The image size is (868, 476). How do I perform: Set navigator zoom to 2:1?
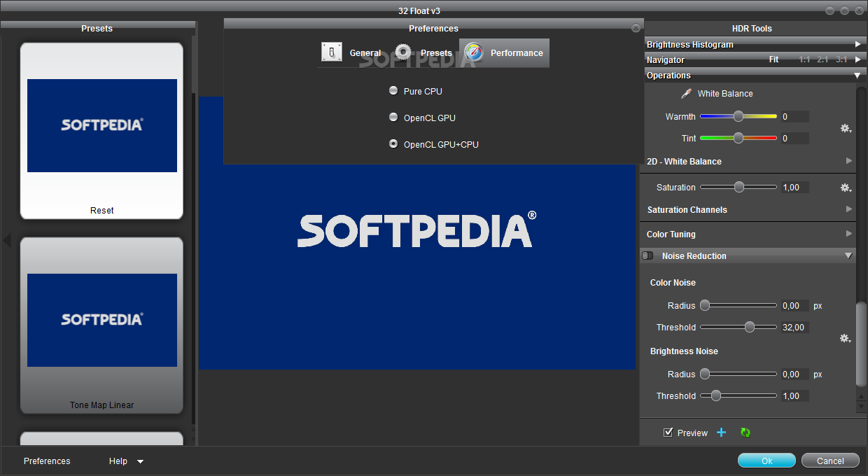[x=822, y=59]
